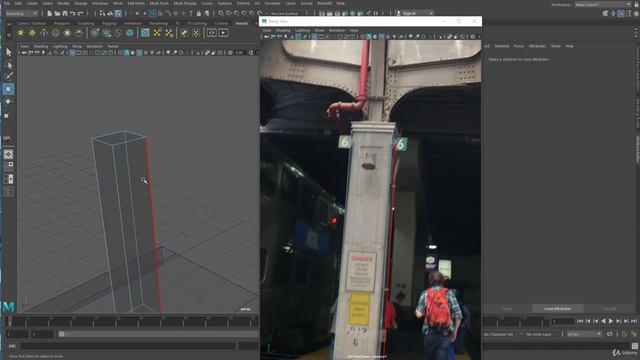Open the File menu
This screenshot has height=360, width=640.
pyautogui.click(x=7, y=3)
